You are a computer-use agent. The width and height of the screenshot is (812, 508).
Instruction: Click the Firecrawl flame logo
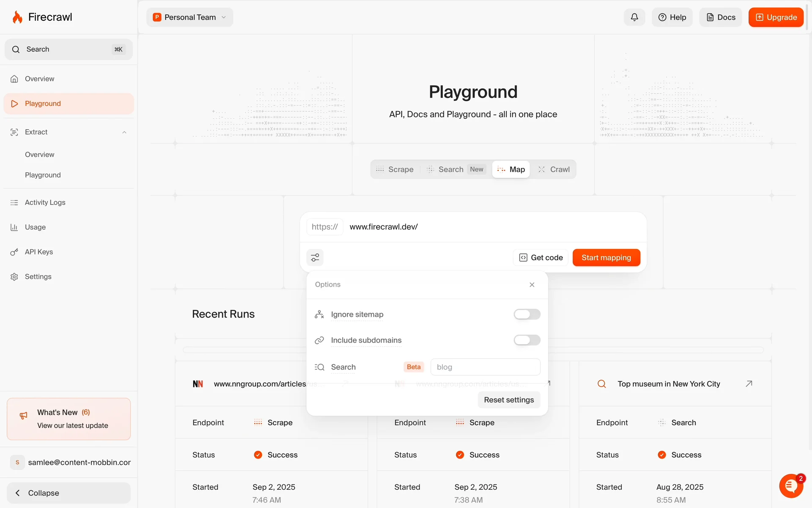[x=17, y=17]
